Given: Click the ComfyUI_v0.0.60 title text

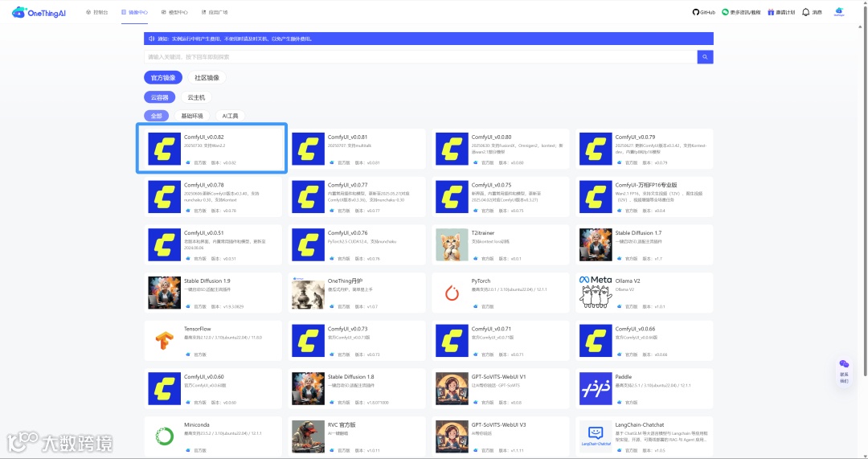Looking at the screenshot, I should 203,377.
